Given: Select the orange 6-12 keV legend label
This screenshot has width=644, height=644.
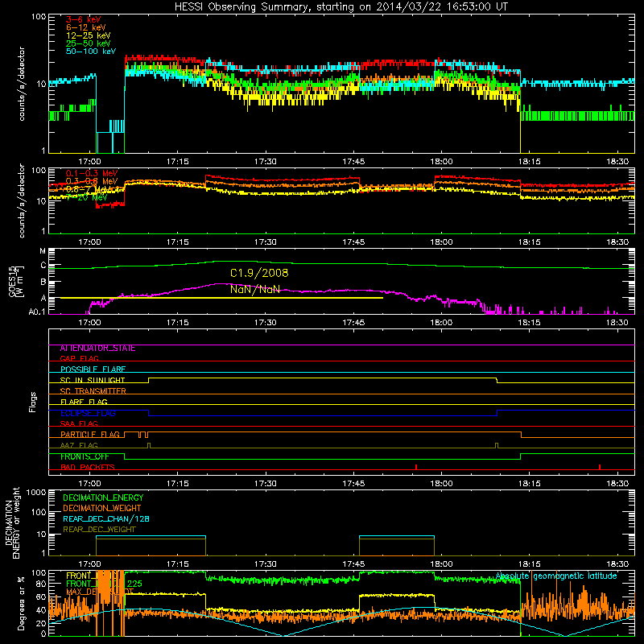Looking at the screenshot, I should [86, 27].
